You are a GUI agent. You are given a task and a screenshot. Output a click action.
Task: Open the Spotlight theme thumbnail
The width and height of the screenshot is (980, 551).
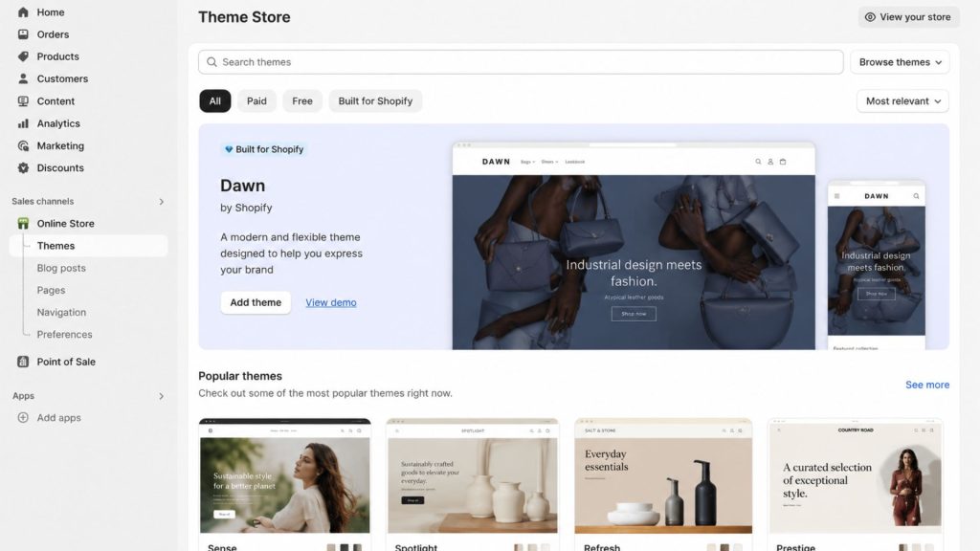pos(473,476)
